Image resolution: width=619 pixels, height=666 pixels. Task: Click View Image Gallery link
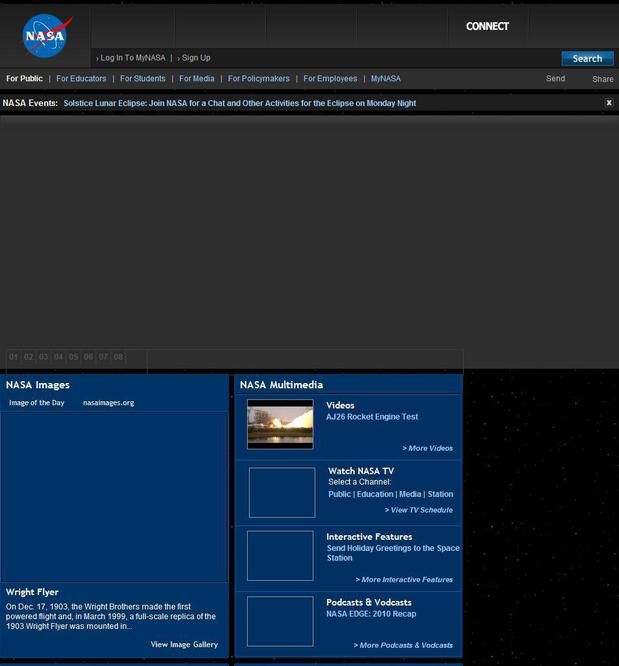coord(184,644)
